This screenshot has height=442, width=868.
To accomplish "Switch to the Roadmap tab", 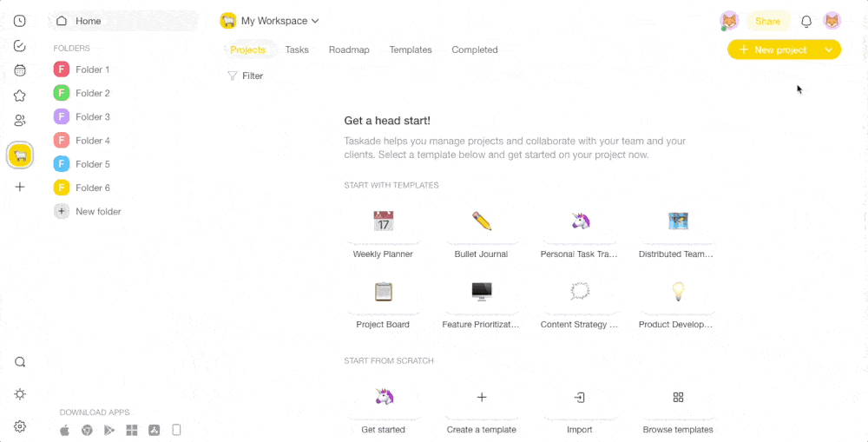I will pos(349,50).
